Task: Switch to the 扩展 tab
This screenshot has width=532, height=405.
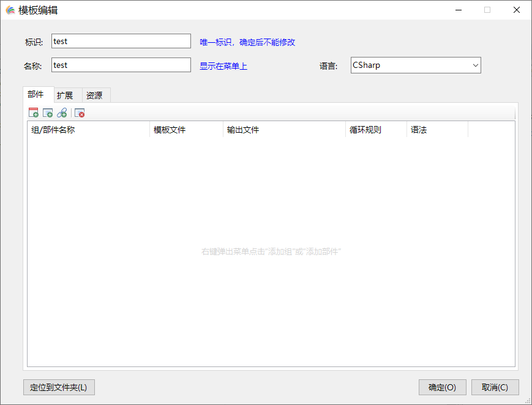Action: click(x=68, y=95)
